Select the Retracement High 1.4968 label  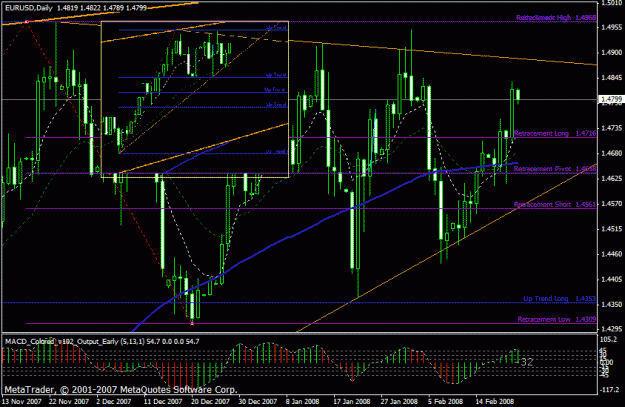[x=556, y=18]
